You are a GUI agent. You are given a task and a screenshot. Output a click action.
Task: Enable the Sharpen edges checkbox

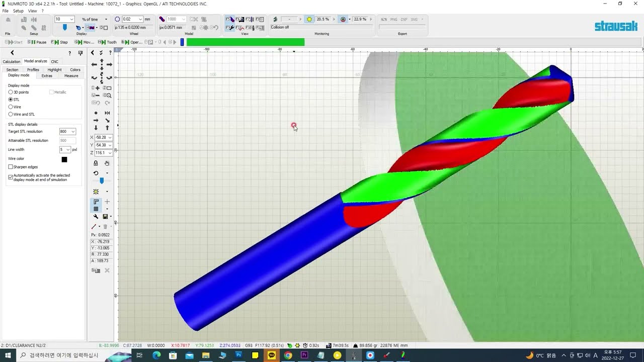pyautogui.click(x=11, y=167)
